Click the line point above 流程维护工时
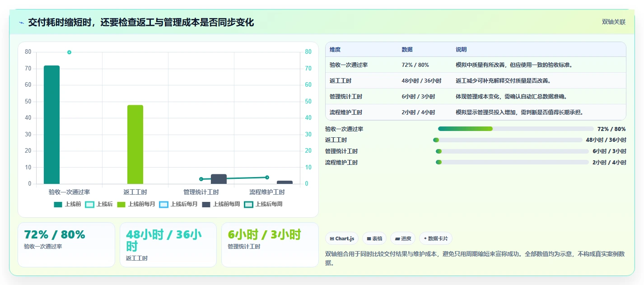 click(x=267, y=178)
